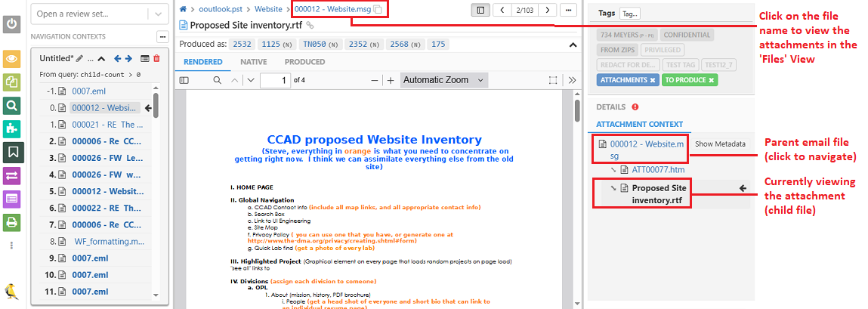Image resolution: width=868 pixels, height=309 pixels.
Task: Go to the previous document of 2/103
Action: pyautogui.click(x=502, y=9)
